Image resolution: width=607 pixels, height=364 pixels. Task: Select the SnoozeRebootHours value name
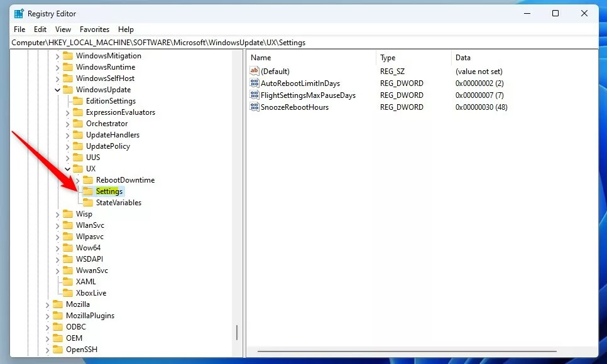[x=295, y=107]
